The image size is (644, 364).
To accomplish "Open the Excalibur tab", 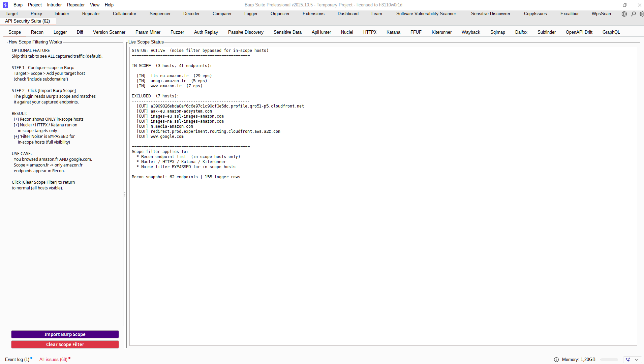I will tap(570, 14).
